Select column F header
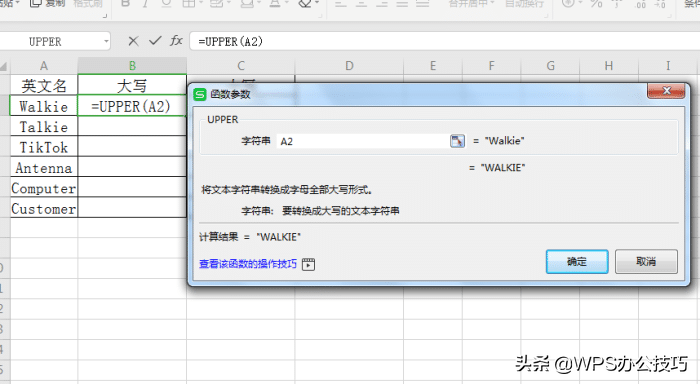Screen dimensions: 700x384 point(492,66)
